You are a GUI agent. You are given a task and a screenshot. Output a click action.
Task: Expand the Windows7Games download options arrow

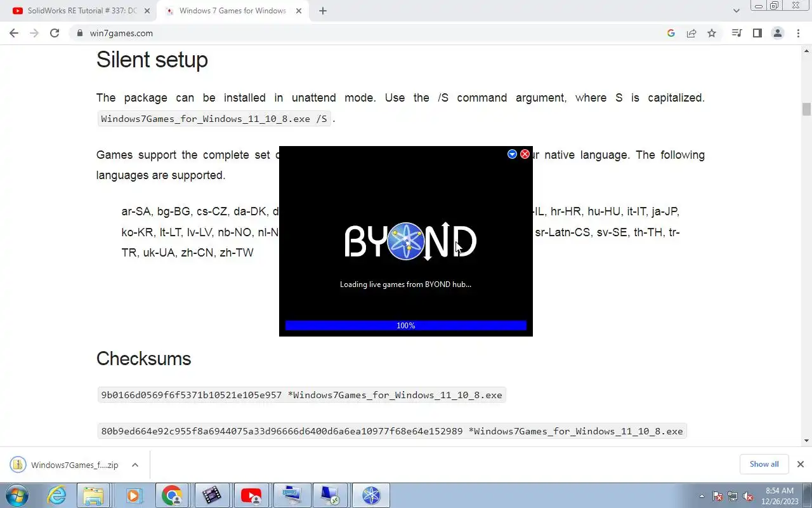pos(135,465)
